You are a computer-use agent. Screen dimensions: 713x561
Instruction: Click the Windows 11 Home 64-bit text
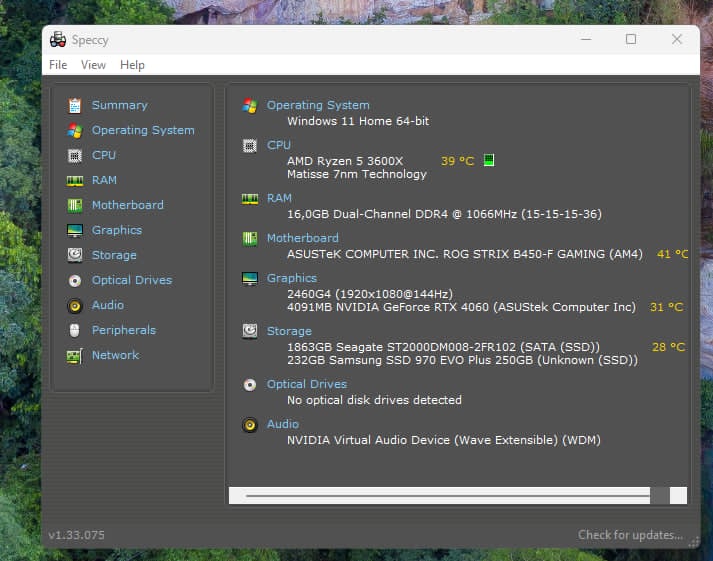pyautogui.click(x=358, y=121)
